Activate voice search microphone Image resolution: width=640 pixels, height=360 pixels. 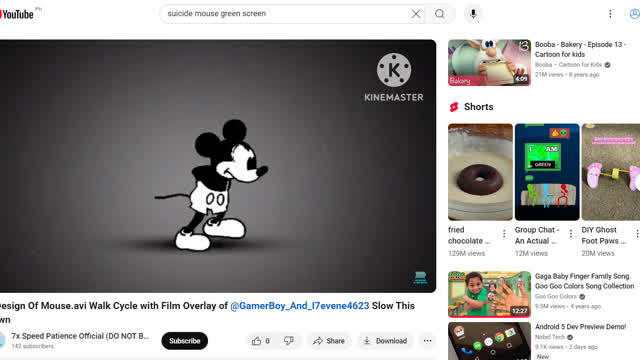pyautogui.click(x=473, y=14)
